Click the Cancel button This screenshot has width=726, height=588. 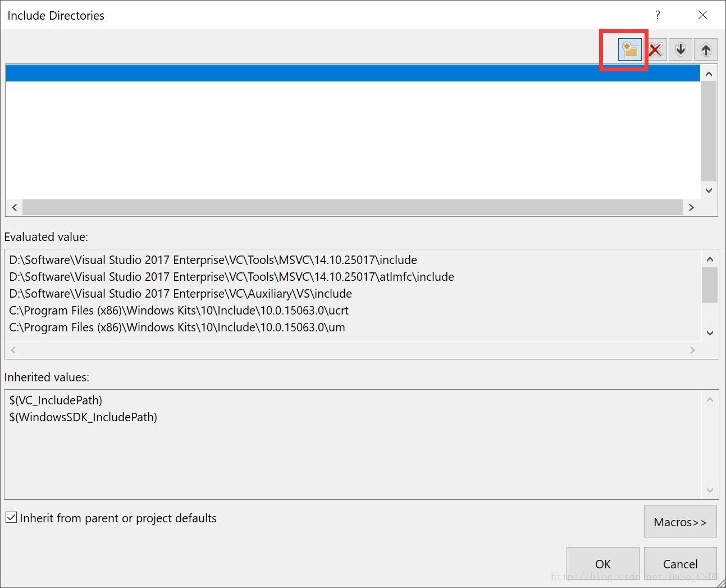click(680, 563)
